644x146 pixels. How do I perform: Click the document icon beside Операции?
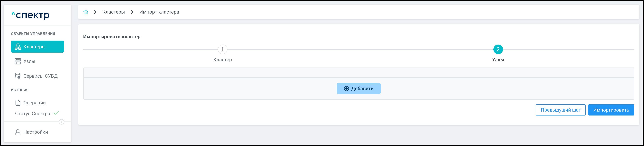tap(18, 103)
